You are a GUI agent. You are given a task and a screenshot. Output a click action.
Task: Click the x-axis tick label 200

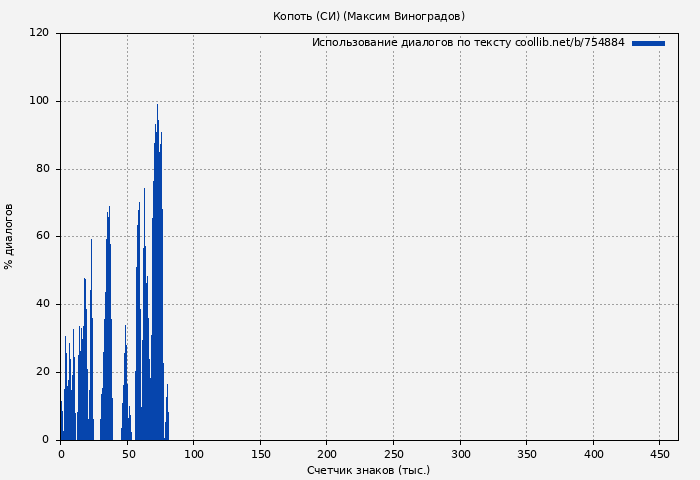click(327, 454)
